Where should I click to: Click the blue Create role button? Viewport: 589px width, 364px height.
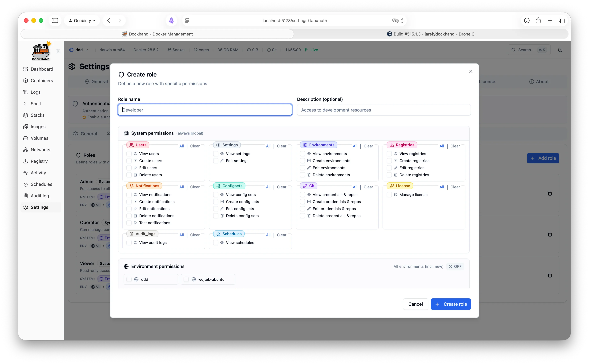coord(451,304)
